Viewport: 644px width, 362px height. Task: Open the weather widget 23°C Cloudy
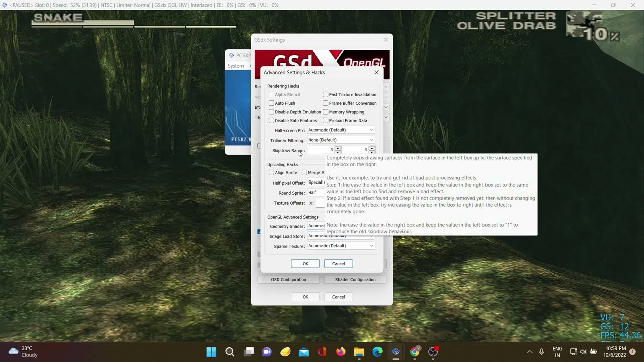click(x=24, y=352)
